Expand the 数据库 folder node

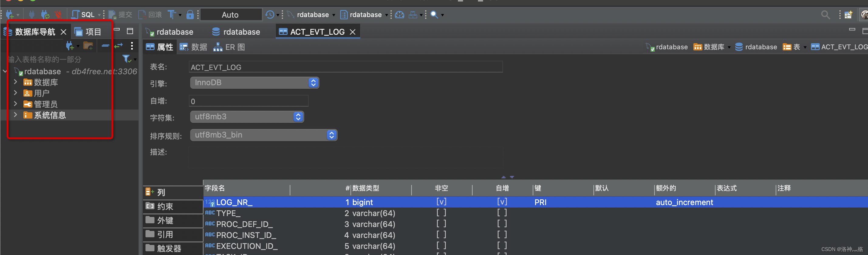click(x=15, y=82)
